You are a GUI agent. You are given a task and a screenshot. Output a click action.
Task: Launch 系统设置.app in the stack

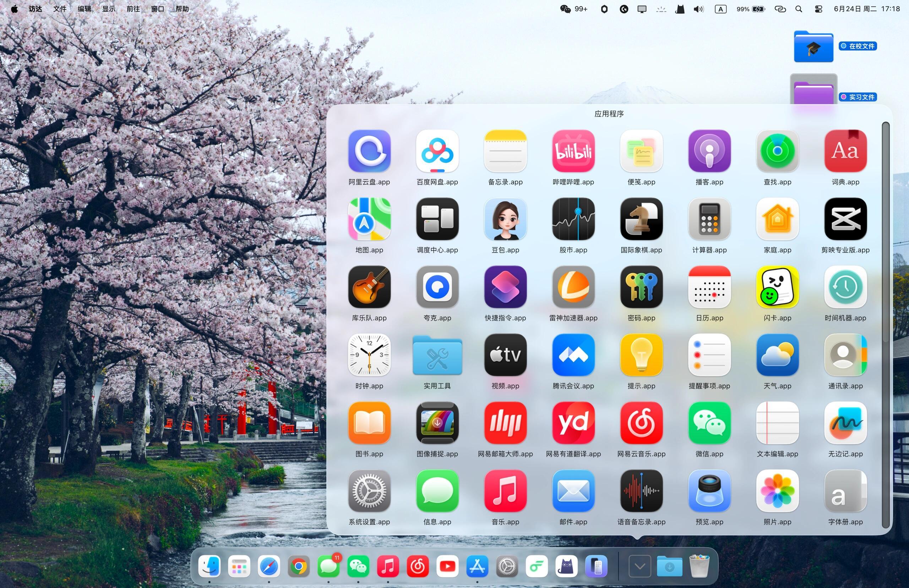369,491
